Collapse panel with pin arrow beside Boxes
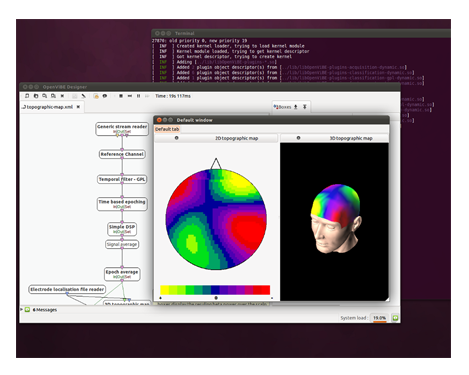Image resolution: width=469 pixels, height=375 pixels. pos(305,107)
